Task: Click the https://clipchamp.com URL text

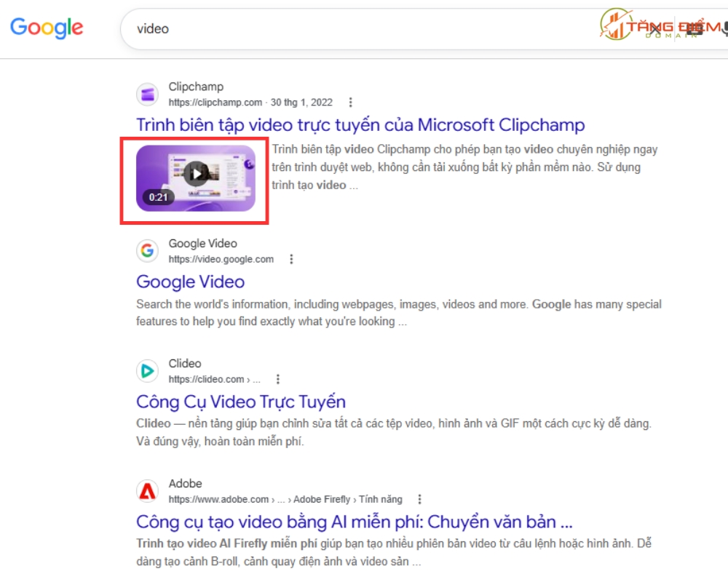Action: coord(215,102)
